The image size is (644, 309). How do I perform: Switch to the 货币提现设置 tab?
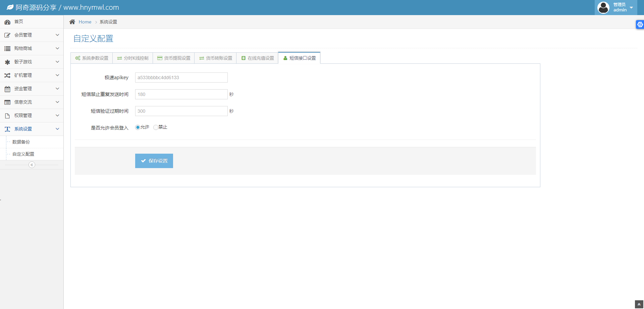tap(174, 58)
